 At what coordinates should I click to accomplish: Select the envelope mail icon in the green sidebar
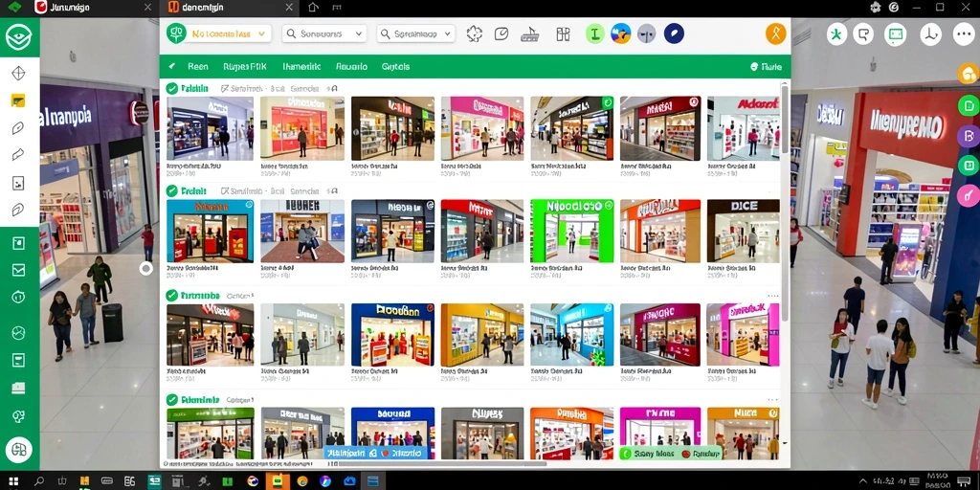click(18, 270)
